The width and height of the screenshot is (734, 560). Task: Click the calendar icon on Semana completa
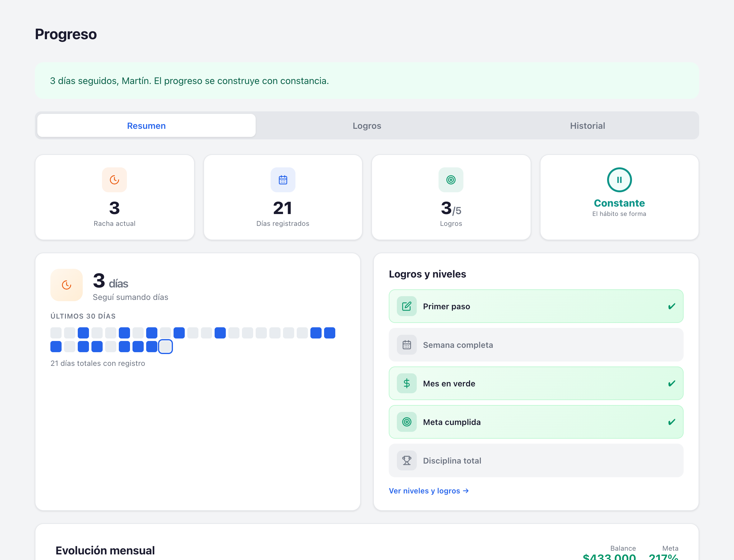point(406,344)
